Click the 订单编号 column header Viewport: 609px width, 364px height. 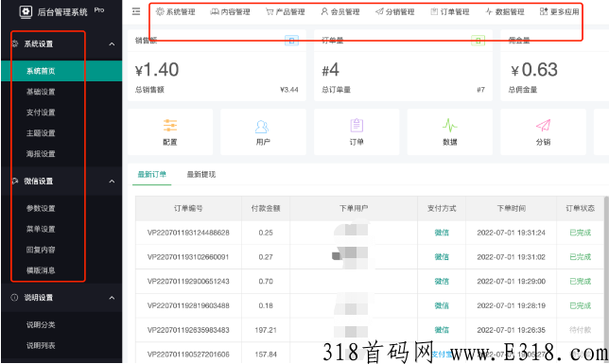pyautogui.click(x=188, y=209)
